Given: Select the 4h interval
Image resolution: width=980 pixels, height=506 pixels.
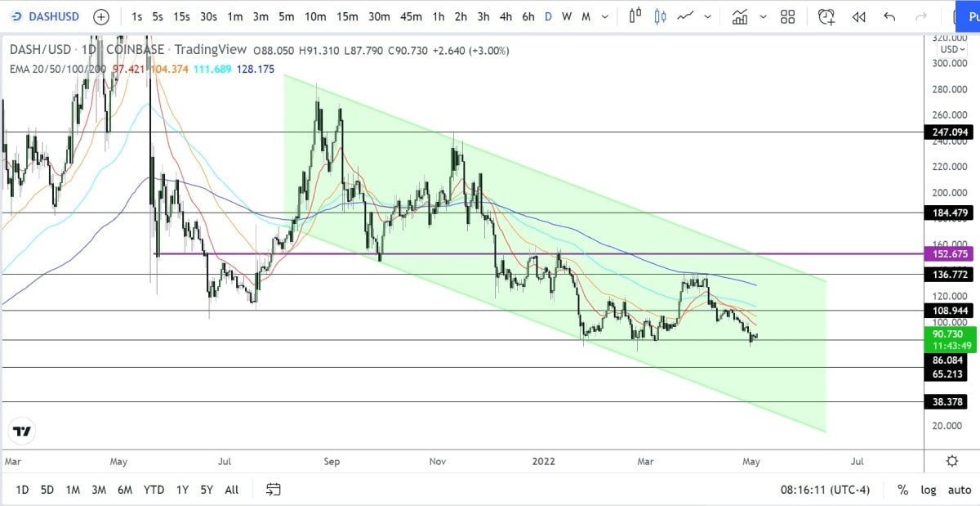Looking at the screenshot, I should click(506, 16).
